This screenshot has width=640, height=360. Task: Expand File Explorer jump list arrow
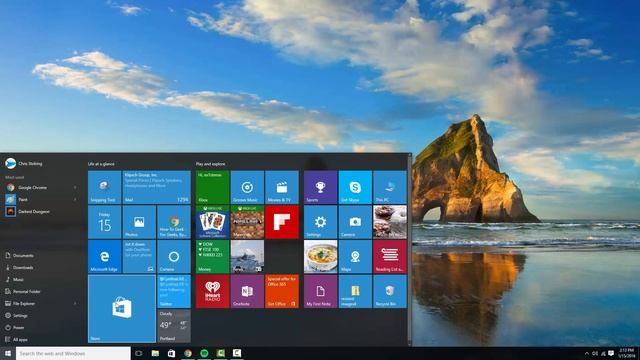coord(75,303)
